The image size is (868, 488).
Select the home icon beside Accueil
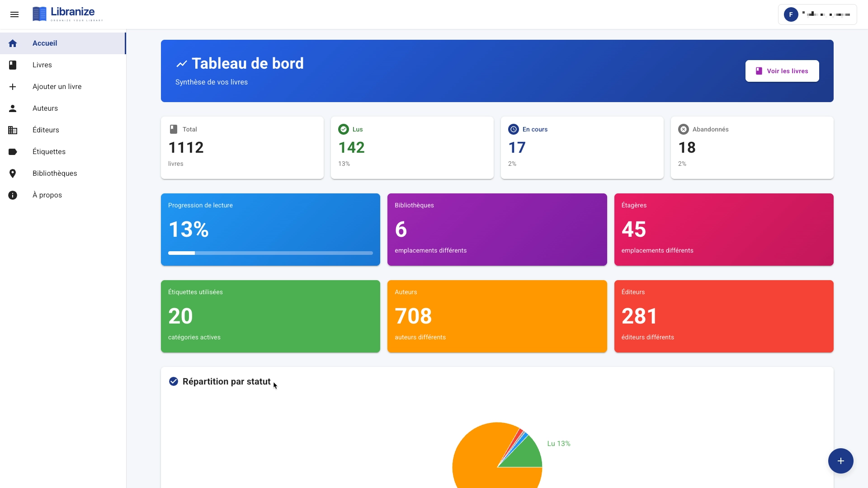(x=13, y=43)
